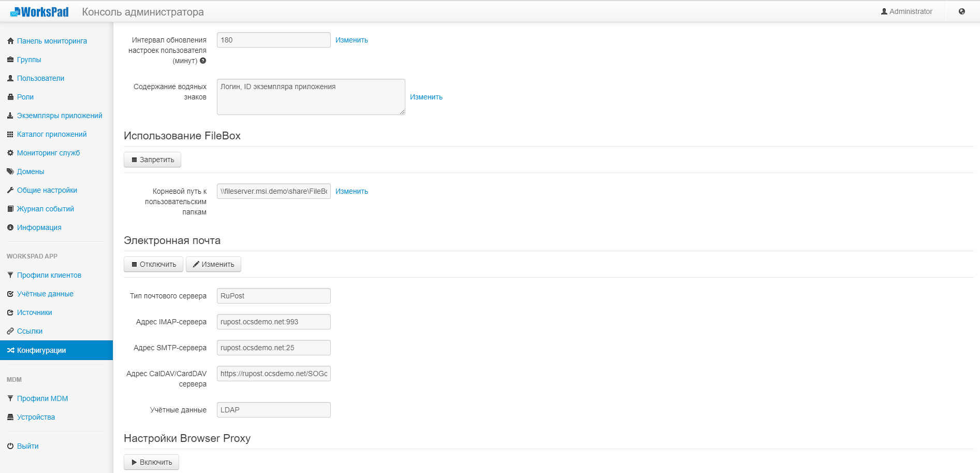Log out via Выйти
The height and width of the screenshot is (473, 980).
pos(27,446)
